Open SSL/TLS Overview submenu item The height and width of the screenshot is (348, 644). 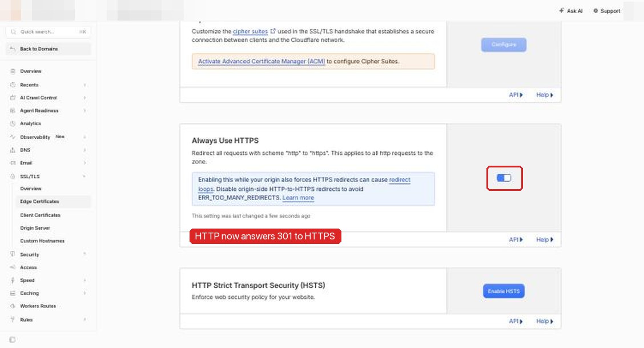31,189
